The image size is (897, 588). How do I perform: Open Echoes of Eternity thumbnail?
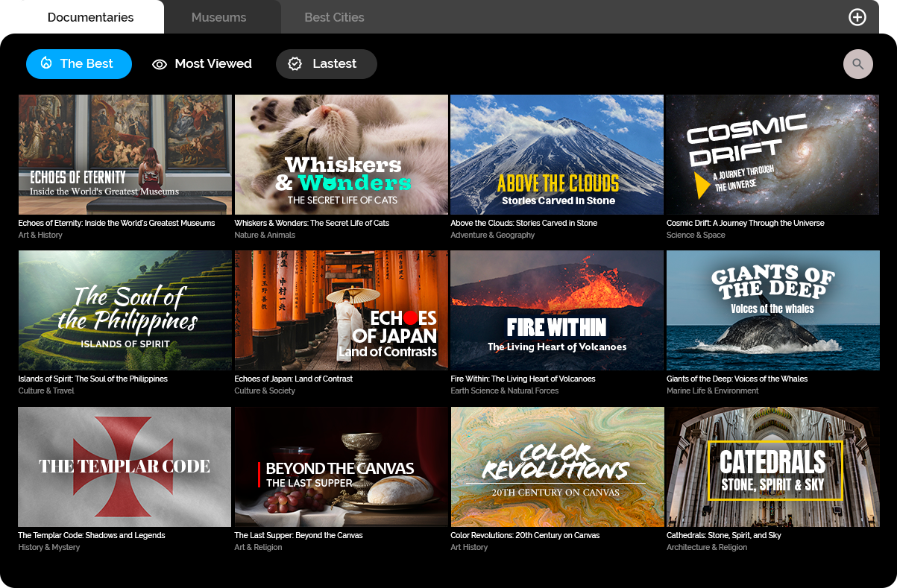click(125, 154)
